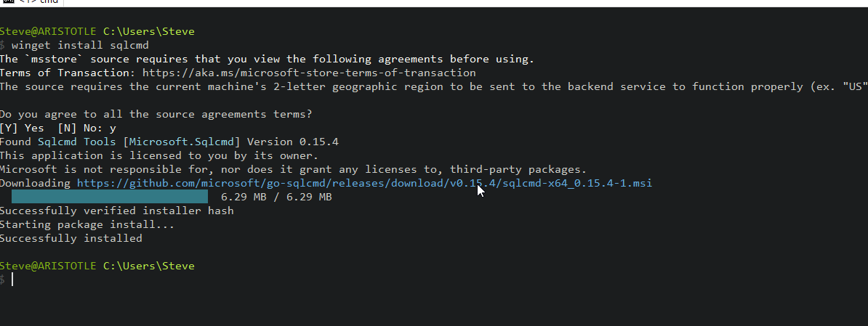Click the 'Found Sqlcmd Tools' version line

[169, 142]
